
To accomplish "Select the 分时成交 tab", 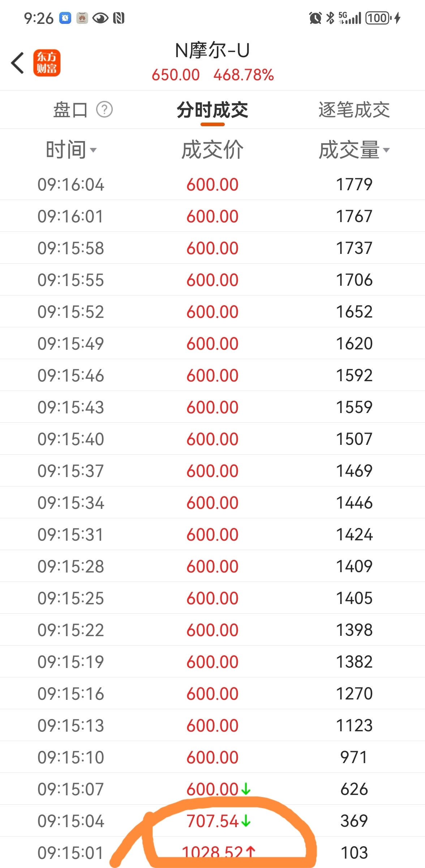I will (212, 110).
